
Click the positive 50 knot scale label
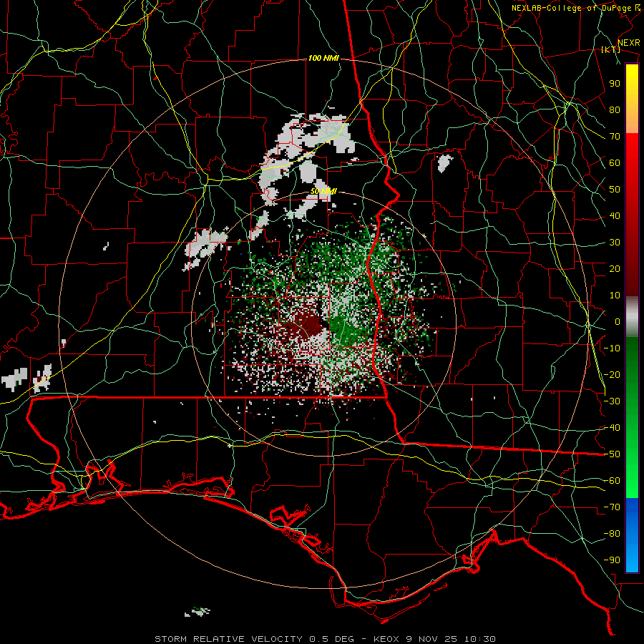coord(615,190)
